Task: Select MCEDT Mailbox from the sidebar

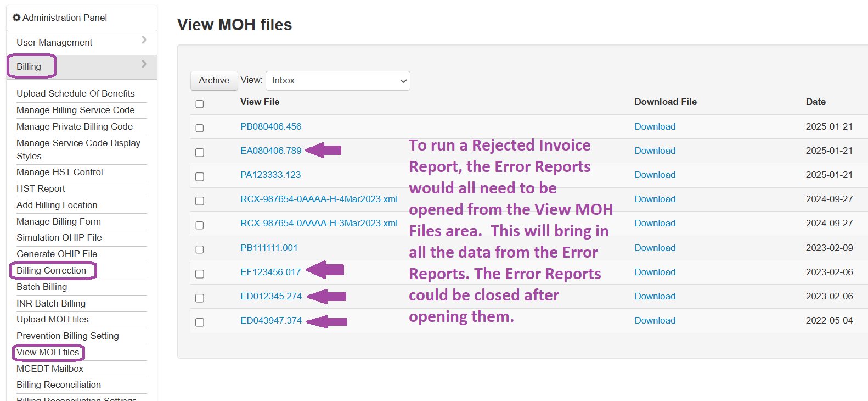Action: click(x=49, y=369)
